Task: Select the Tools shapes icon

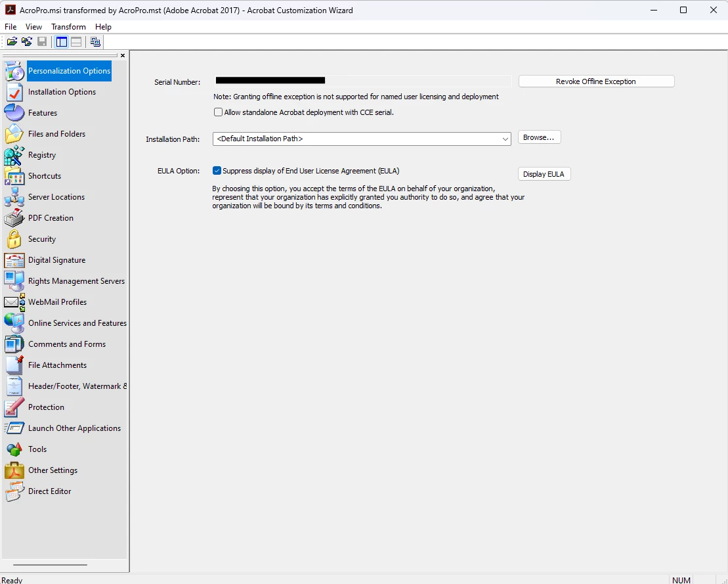Action: [x=14, y=449]
